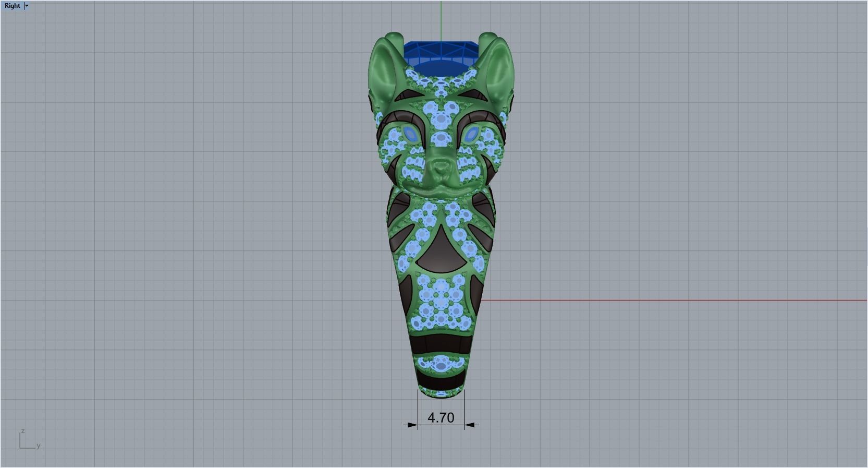Screen dimensions: 868x468
Task: Click the z-y world axis icon
Action: tap(30, 439)
